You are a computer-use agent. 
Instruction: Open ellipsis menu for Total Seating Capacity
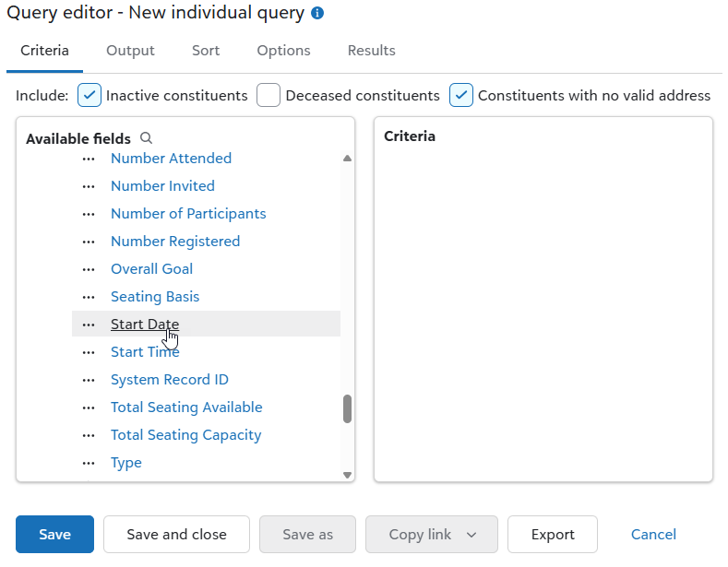point(89,436)
